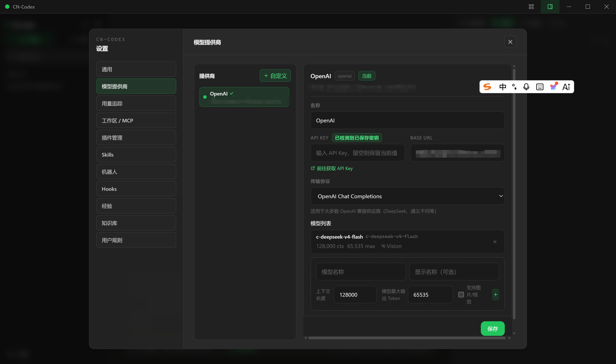Click the CN-Codex title in title bar
616x364 pixels.
click(x=24, y=7)
